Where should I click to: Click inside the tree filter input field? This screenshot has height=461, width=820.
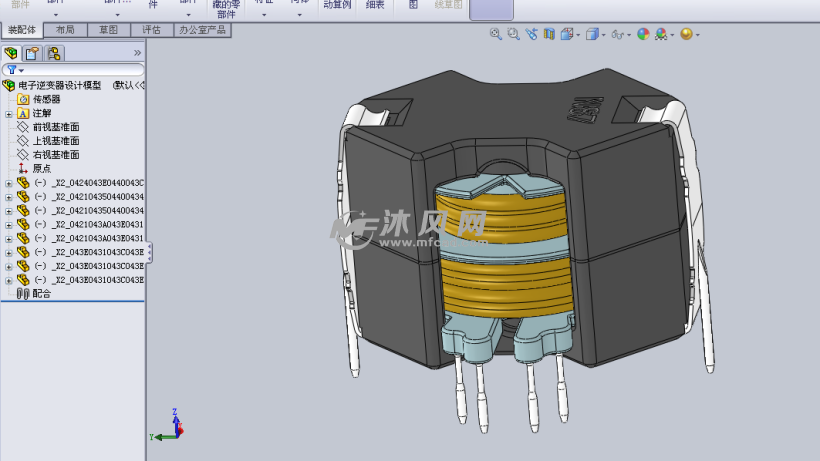pos(73,70)
